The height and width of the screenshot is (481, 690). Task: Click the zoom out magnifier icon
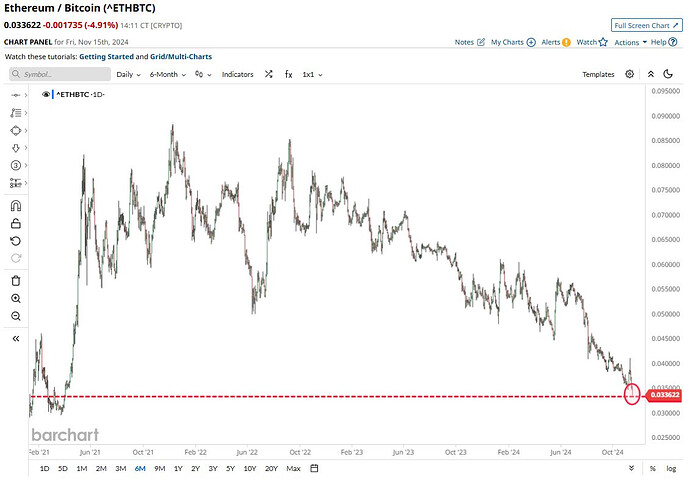(x=15, y=316)
